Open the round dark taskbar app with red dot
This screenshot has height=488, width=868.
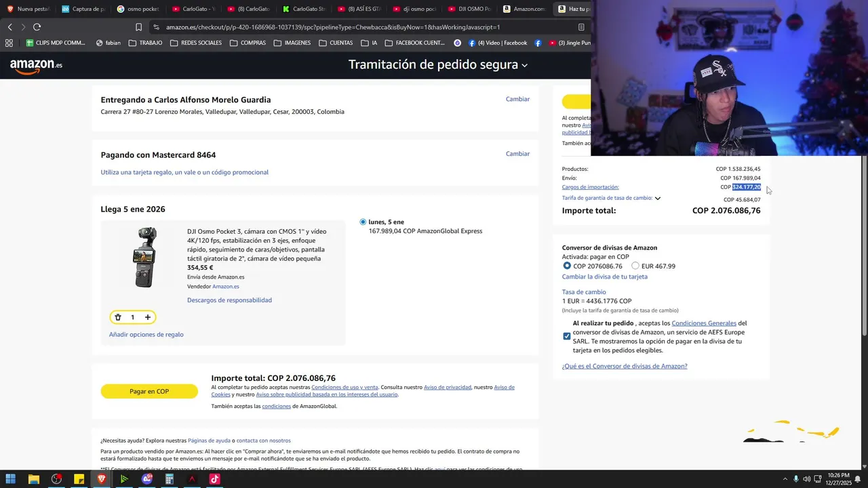click(x=56, y=479)
